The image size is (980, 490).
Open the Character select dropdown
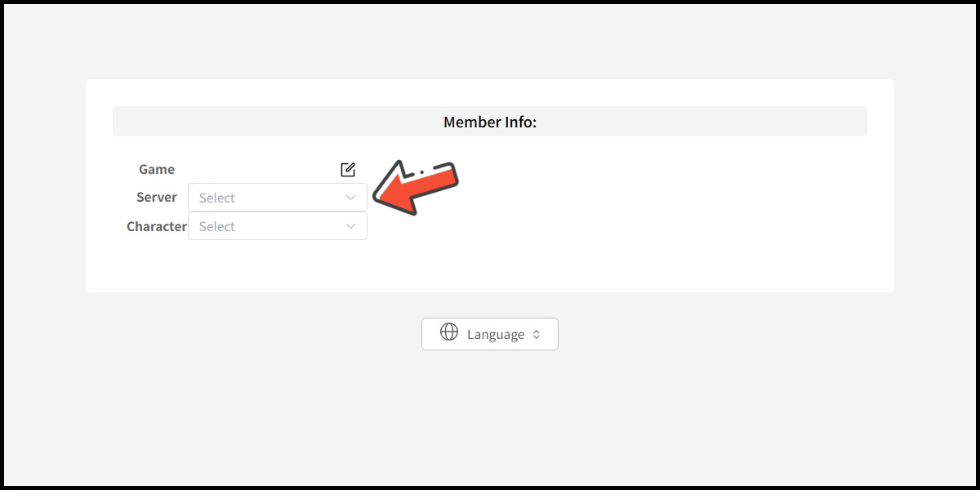coord(278,226)
